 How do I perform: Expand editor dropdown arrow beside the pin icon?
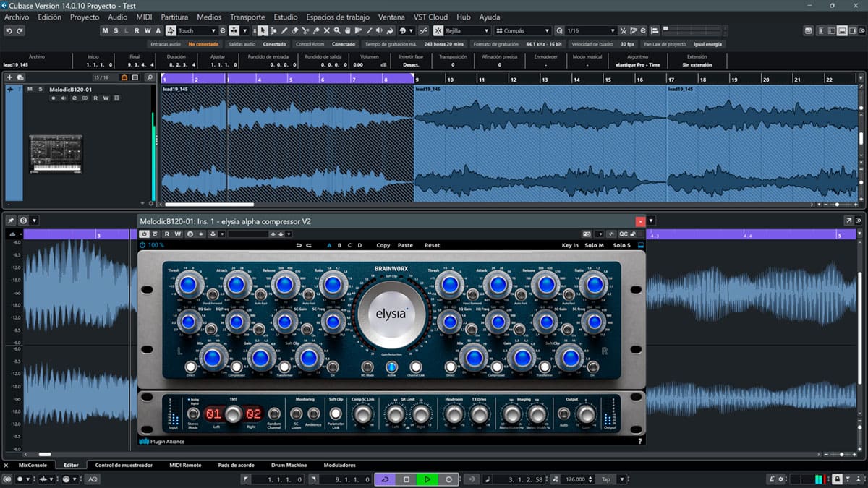click(34, 221)
